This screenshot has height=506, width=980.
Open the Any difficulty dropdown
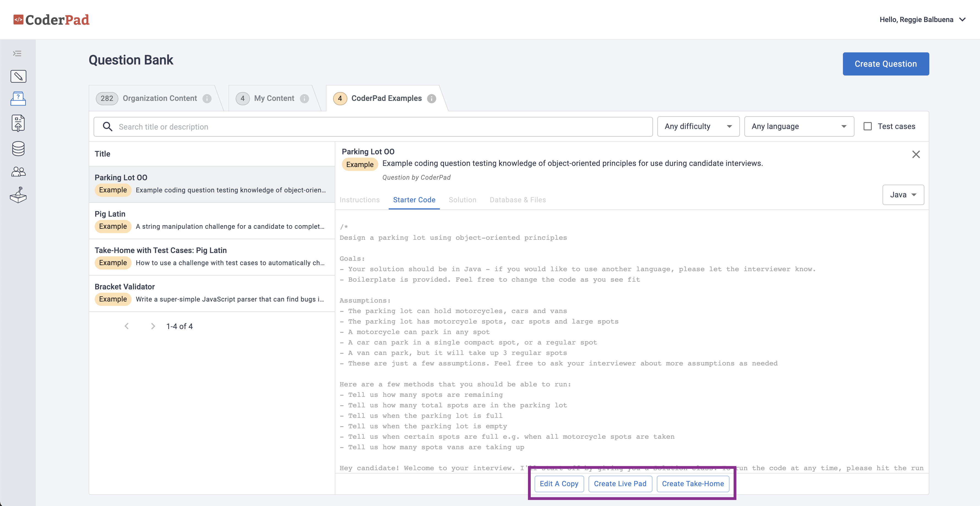tap(698, 126)
